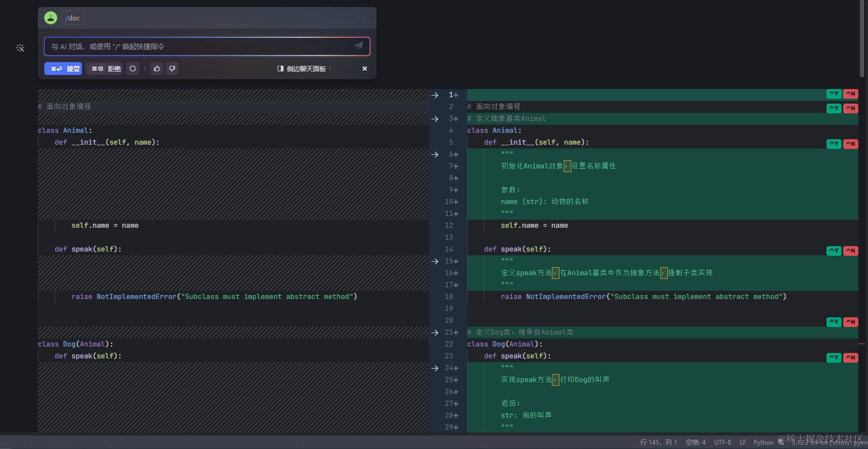
Task: Click the revert arrow beside line 21
Action: pos(435,332)
